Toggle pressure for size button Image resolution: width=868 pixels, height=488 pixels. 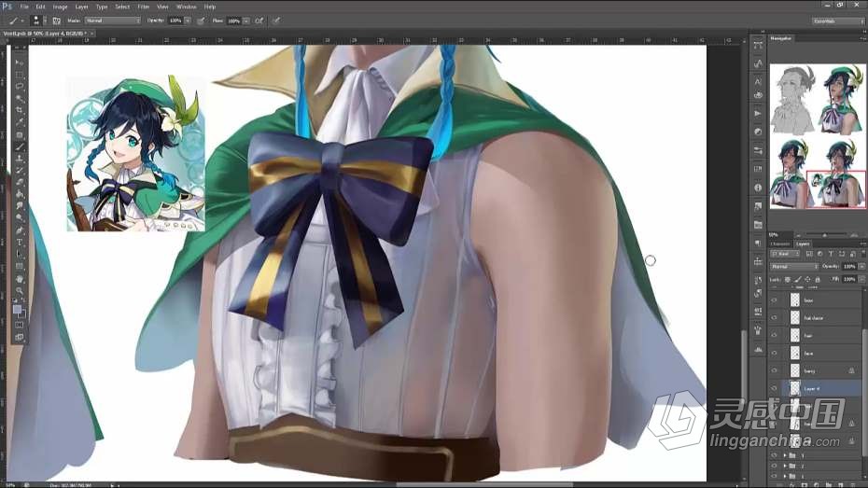pyautogui.click(x=275, y=21)
